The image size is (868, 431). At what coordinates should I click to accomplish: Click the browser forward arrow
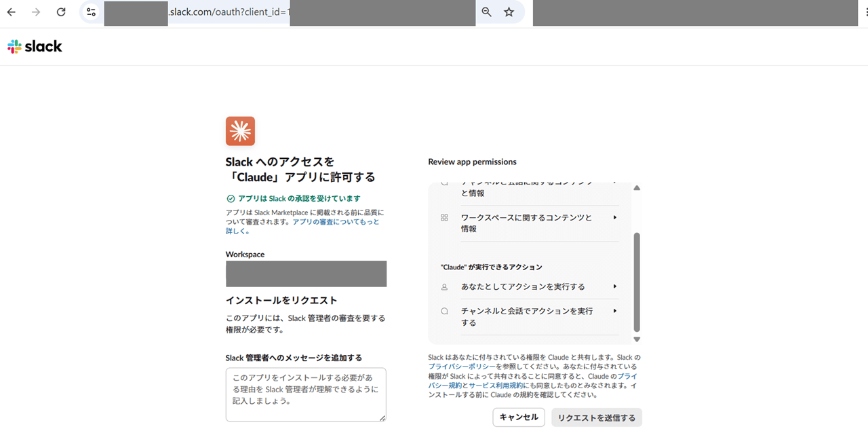36,12
